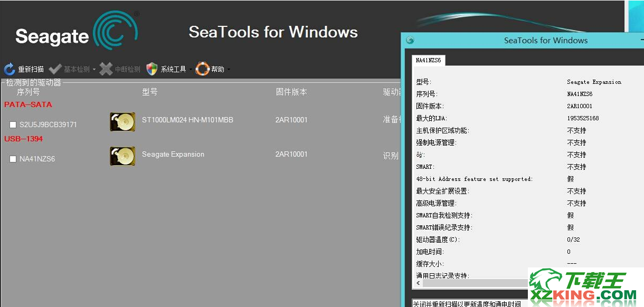Click the 缓存大小 label in info window
Image resolution: width=644 pixels, height=307 pixels.
coord(430,264)
